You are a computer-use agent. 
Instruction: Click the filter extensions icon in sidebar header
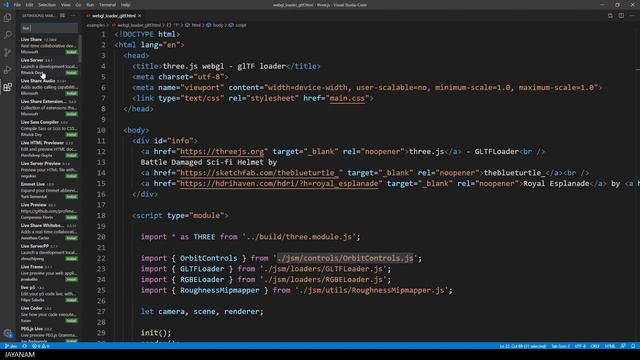[62, 16]
